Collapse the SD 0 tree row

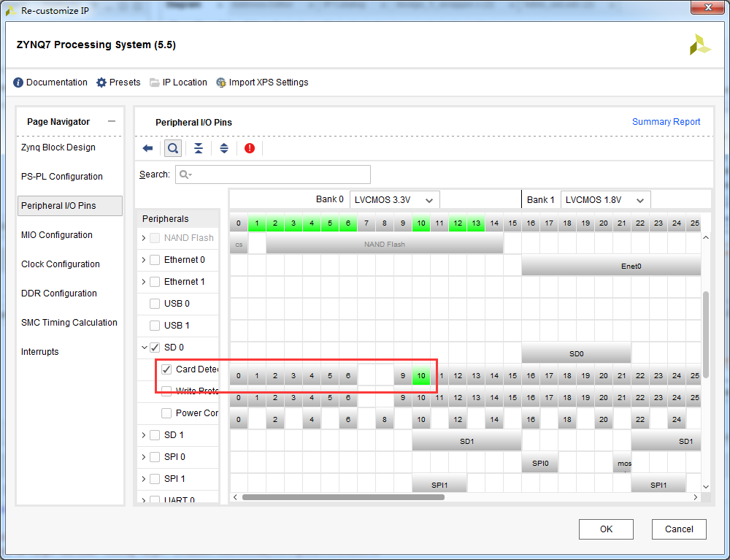tap(144, 348)
